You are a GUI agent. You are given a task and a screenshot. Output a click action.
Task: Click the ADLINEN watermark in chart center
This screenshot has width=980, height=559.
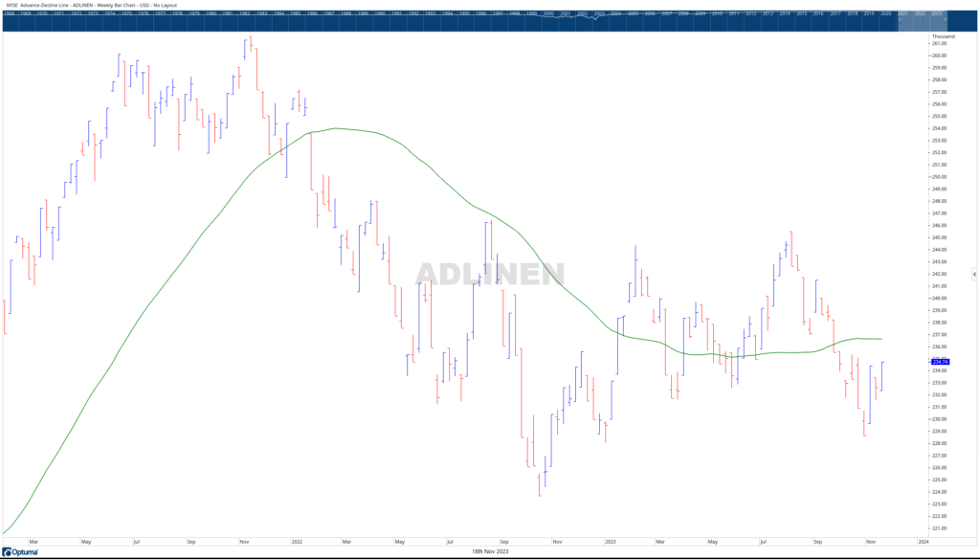489,274
